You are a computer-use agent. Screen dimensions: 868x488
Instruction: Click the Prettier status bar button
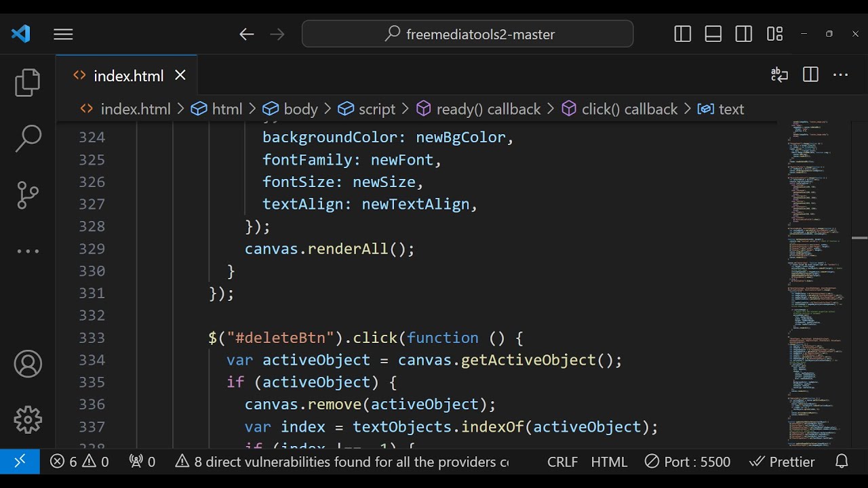click(x=783, y=462)
